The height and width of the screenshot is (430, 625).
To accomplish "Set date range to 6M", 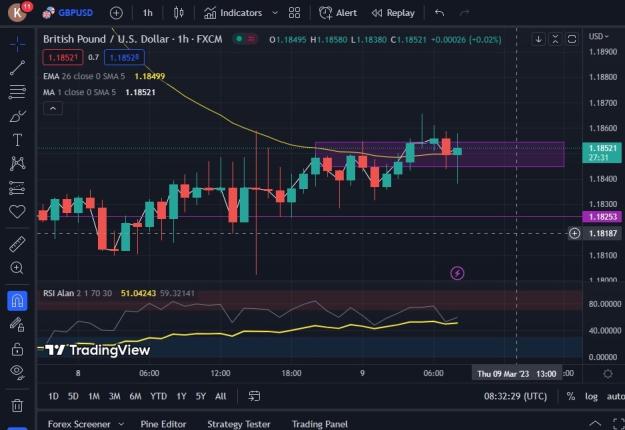I will point(135,396).
